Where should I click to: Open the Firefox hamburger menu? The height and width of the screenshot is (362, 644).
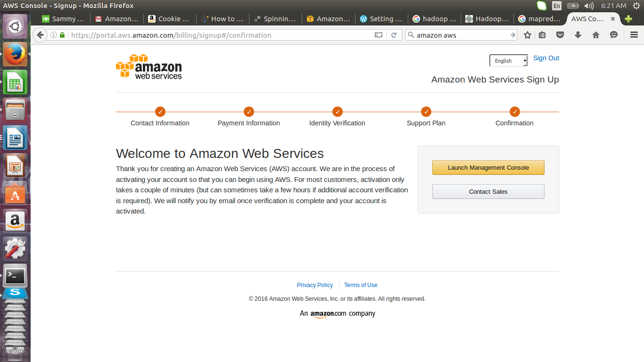point(634,35)
